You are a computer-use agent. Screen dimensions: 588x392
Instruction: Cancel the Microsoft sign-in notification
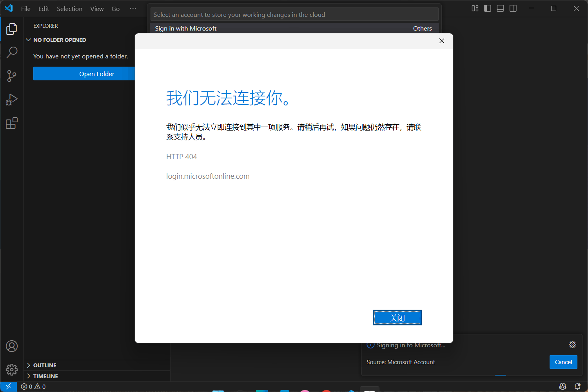pyautogui.click(x=563, y=362)
